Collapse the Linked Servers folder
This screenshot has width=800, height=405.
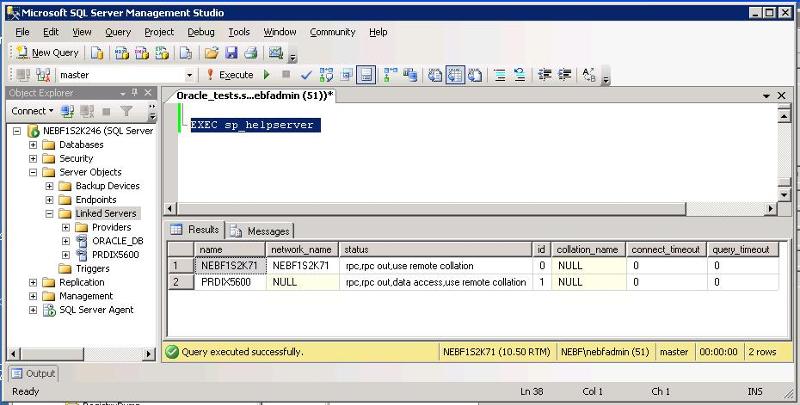(x=49, y=214)
